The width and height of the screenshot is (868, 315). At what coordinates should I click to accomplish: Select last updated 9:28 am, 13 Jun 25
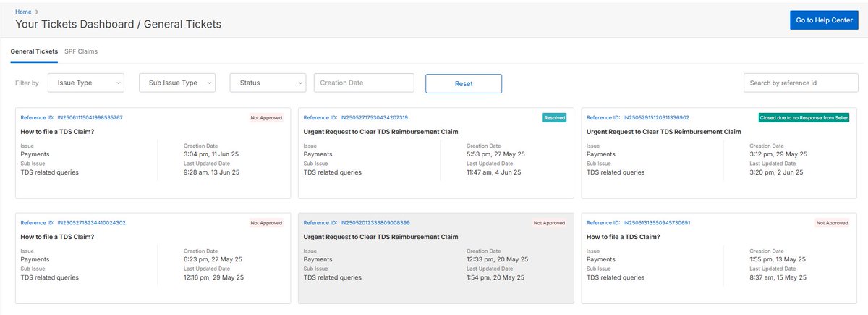tap(211, 172)
